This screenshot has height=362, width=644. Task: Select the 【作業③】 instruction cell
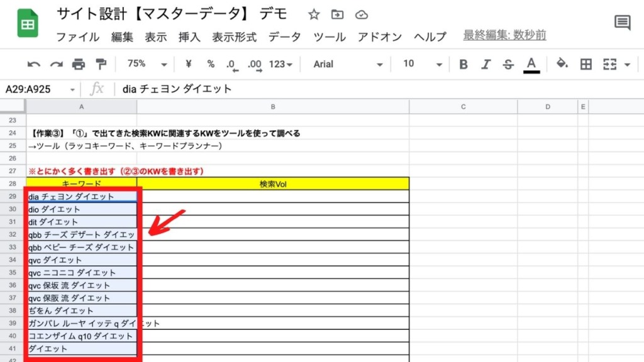pos(165,133)
